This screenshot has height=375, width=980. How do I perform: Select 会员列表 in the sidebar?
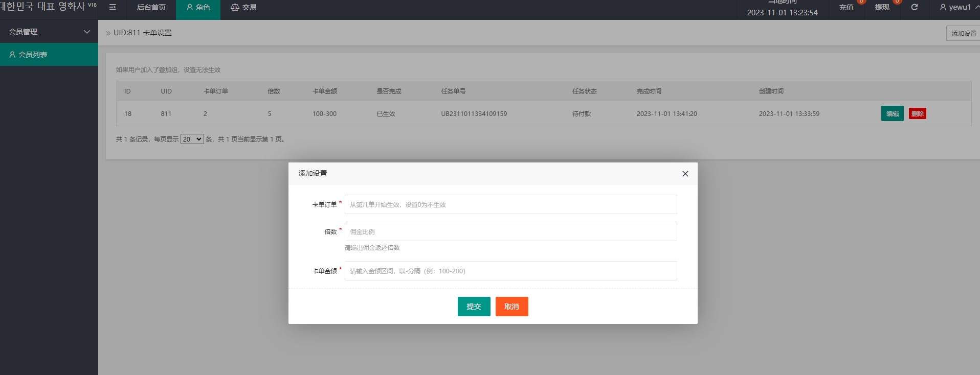[x=33, y=55]
